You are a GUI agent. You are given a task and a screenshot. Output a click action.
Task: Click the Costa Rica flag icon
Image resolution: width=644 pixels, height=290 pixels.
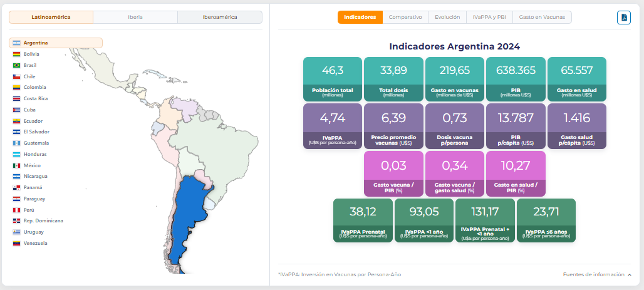pos(16,98)
